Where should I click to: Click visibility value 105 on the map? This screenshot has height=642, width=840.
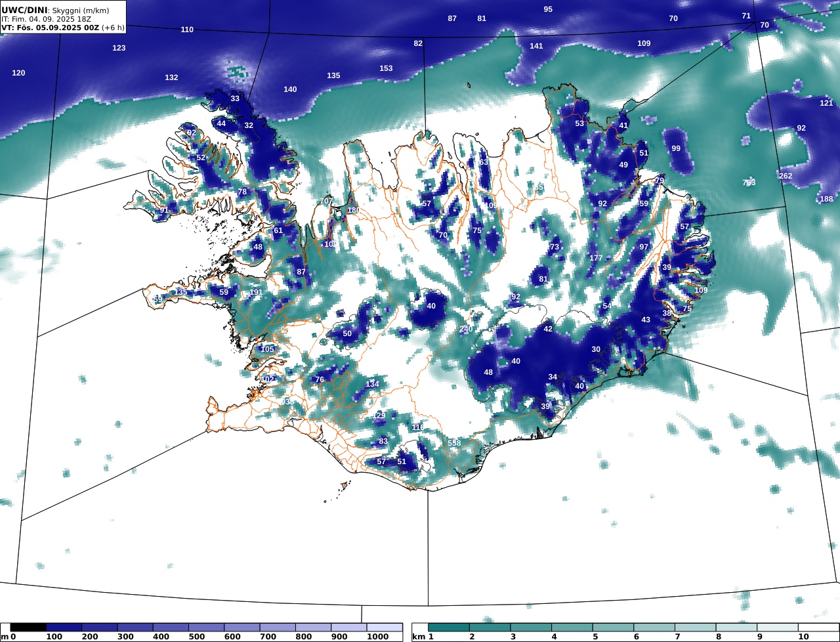coord(267,349)
